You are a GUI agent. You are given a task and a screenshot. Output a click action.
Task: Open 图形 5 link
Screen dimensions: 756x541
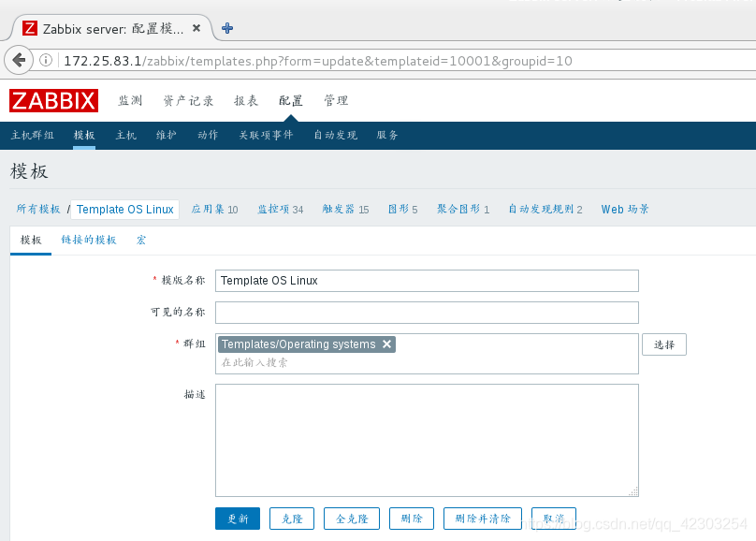click(402, 210)
